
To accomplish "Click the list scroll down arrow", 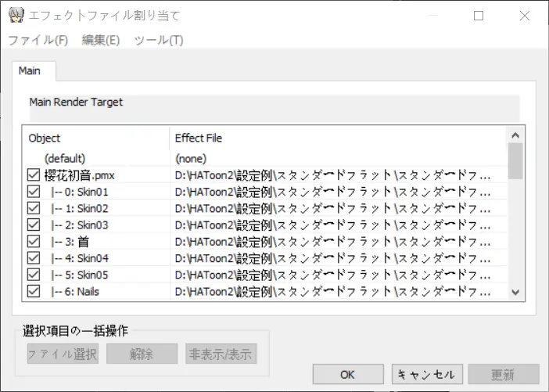I will pyautogui.click(x=515, y=292).
